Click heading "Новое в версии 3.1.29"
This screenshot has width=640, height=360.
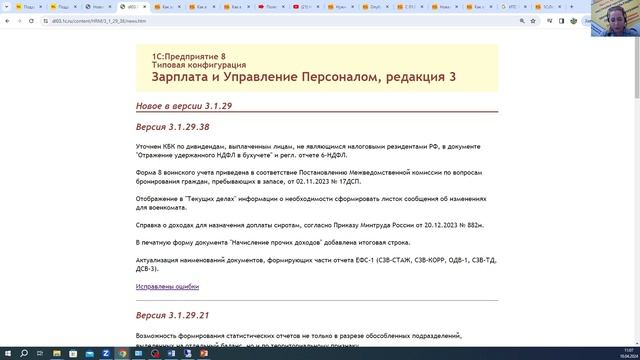pos(184,106)
